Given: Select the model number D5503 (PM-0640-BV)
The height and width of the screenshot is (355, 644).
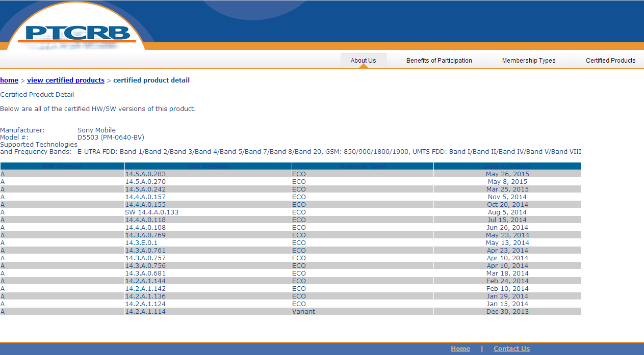Looking at the screenshot, I should 111,138.
